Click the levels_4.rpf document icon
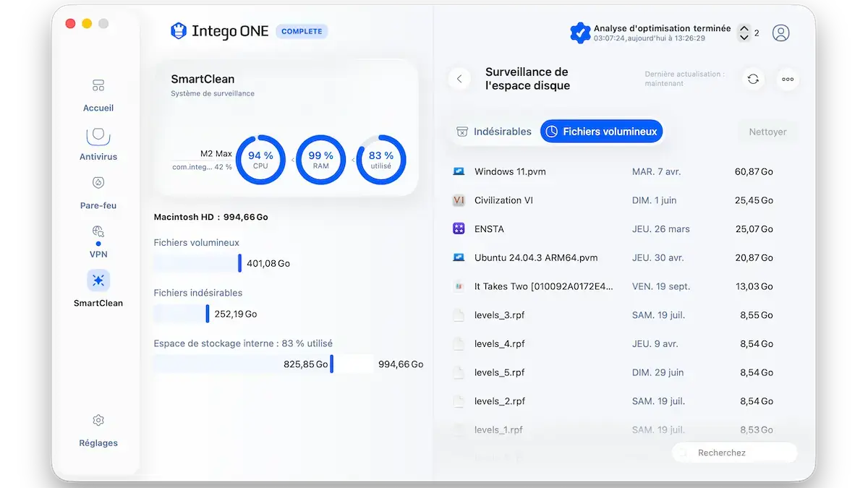Screen dimensions: 868x488 tap(458, 343)
